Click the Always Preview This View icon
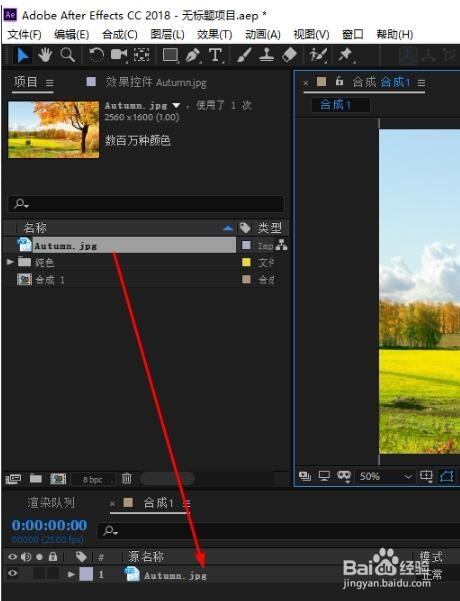 click(x=305, y=476)
